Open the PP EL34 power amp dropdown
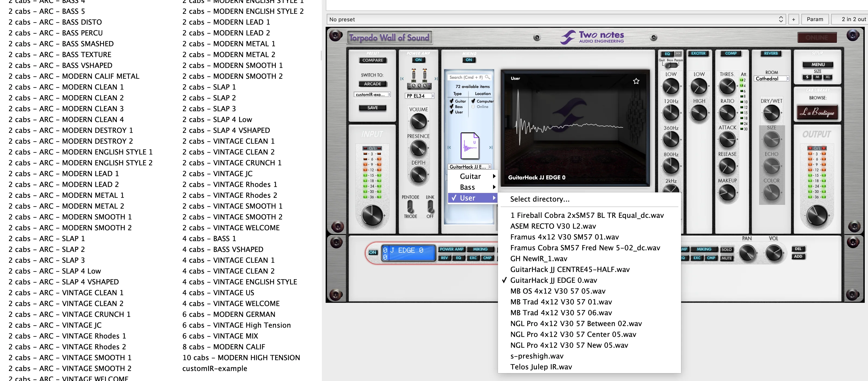 coord(419,96)
